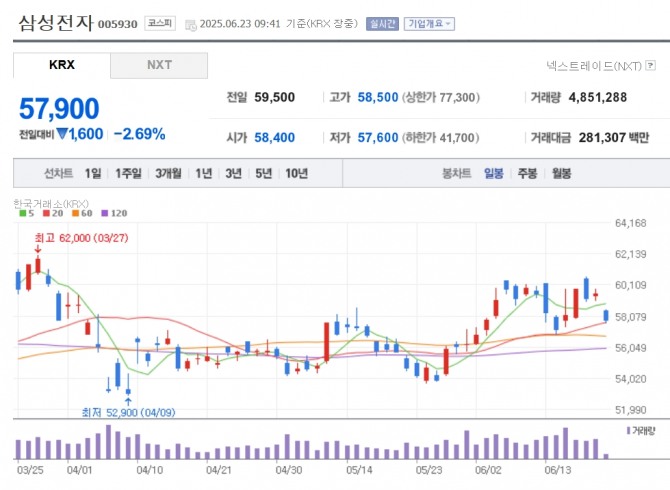Screen dimensions: 670x490
Task: Select the 5년 line chart
Action: tap(263, 173)
